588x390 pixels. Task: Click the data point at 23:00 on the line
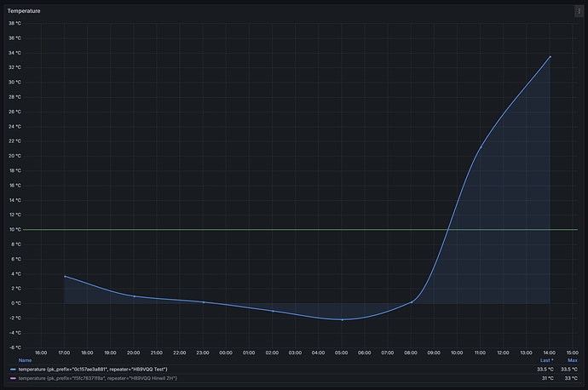click(204, 302)
